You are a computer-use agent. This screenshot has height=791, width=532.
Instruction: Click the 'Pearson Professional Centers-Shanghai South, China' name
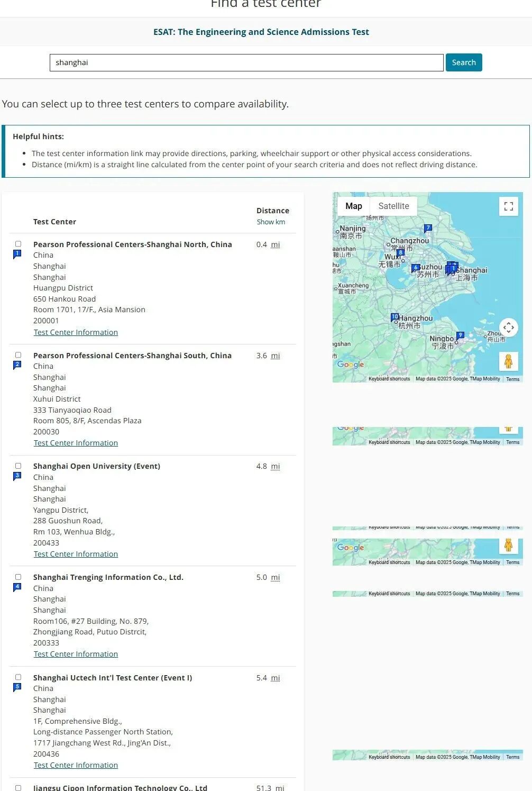pos(132,356)
